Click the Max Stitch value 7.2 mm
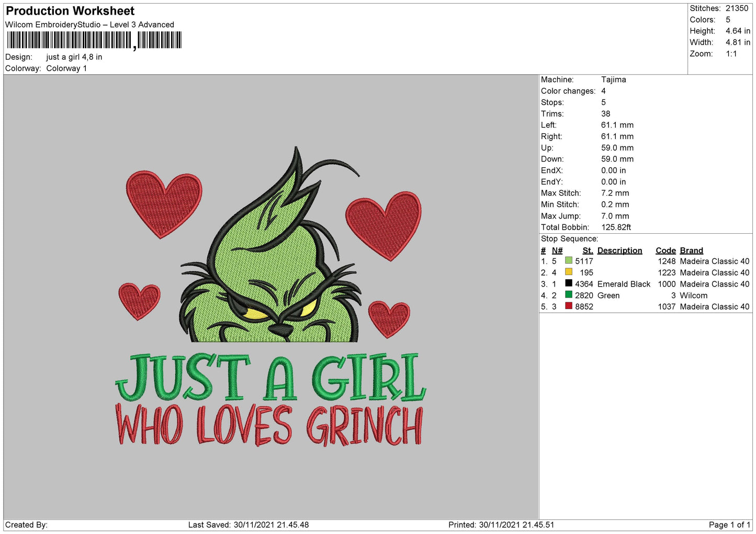756x534 pixels. [615, 193]
